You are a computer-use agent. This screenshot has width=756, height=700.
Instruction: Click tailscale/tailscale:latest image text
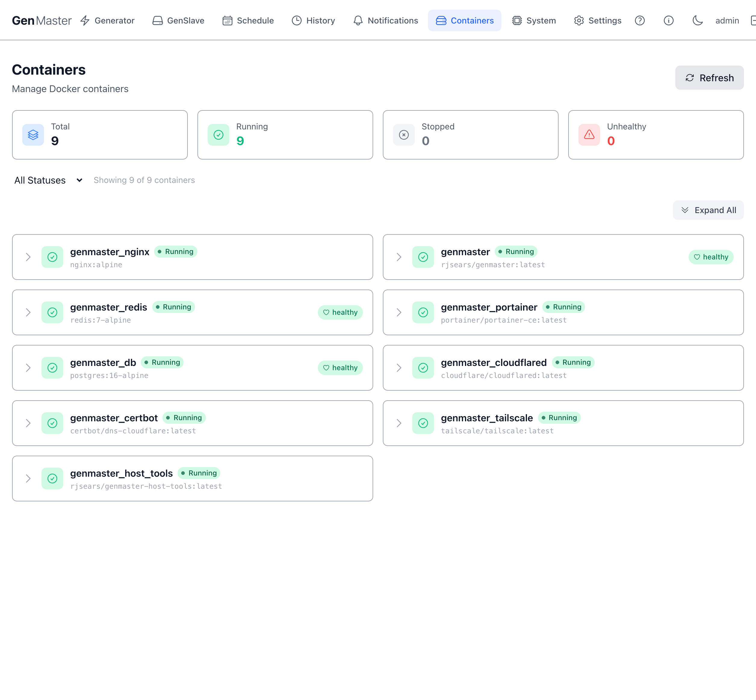tap(497, 431)
